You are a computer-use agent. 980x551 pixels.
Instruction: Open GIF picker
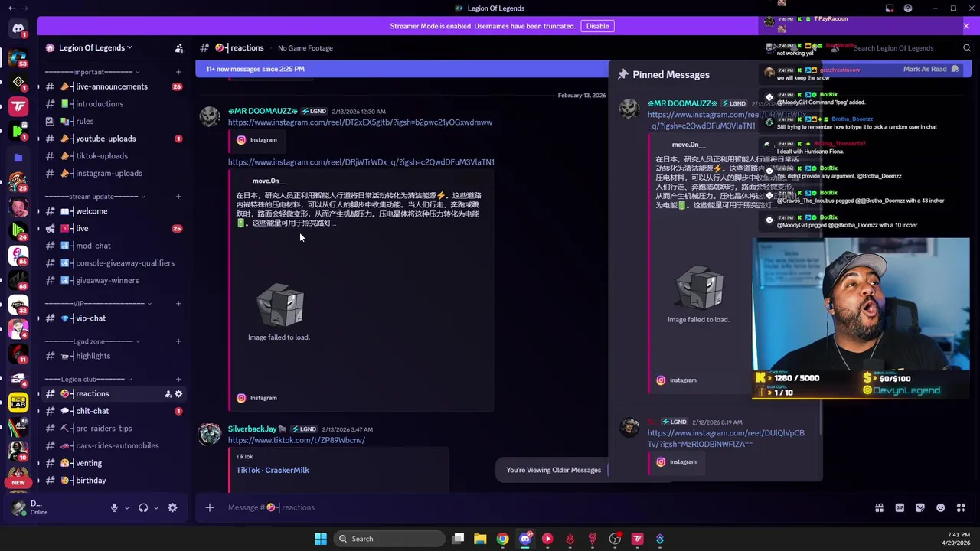(x=900, y=507)
